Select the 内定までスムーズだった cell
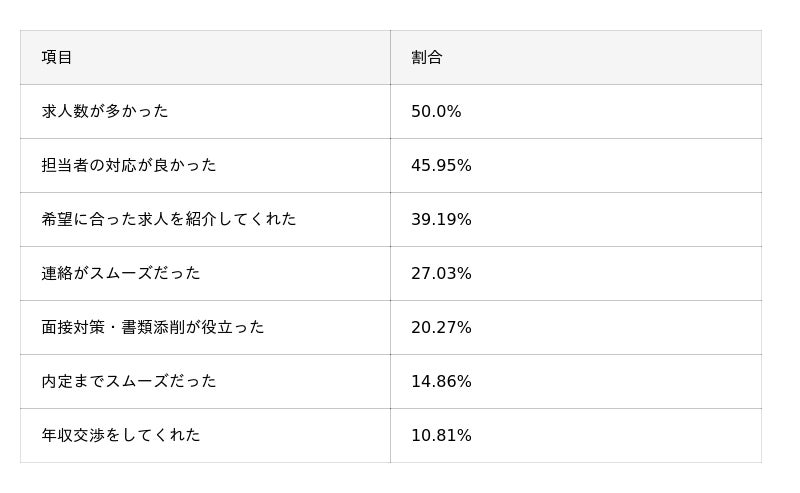The image size is (800, 493). pyautogui.click(x=129, y=382)
